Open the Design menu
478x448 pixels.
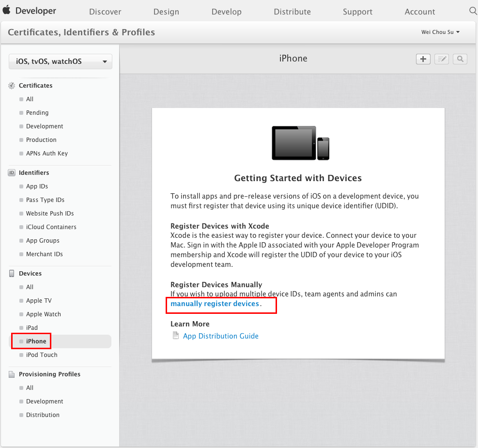pos(166,12)
